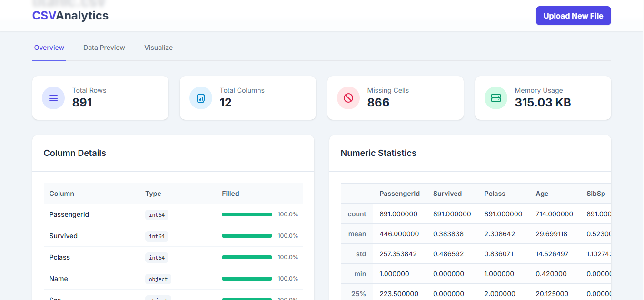The width and height of the screenshot is (644, 300).
Task: Select the PassengerId row name in Column Details
Action: click(x=69, y=214)
